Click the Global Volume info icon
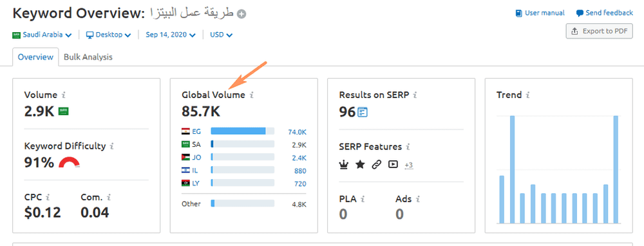 point(251,95)
